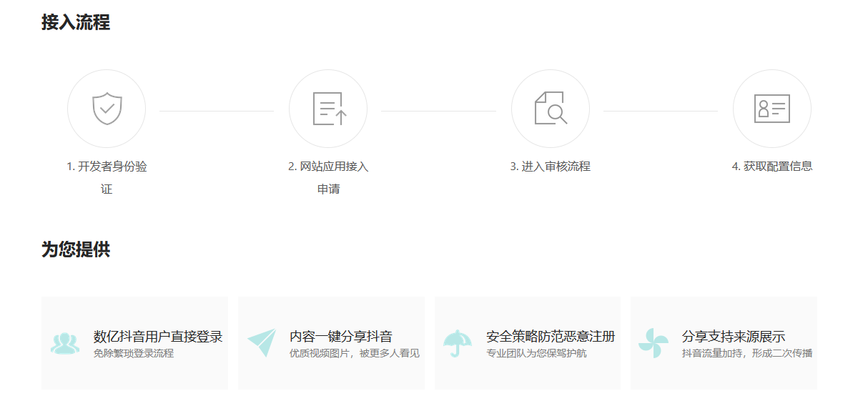Click the 接入流程 section heading
The width and height of the screenshot is (868, 401).
[x=76, y=22]
